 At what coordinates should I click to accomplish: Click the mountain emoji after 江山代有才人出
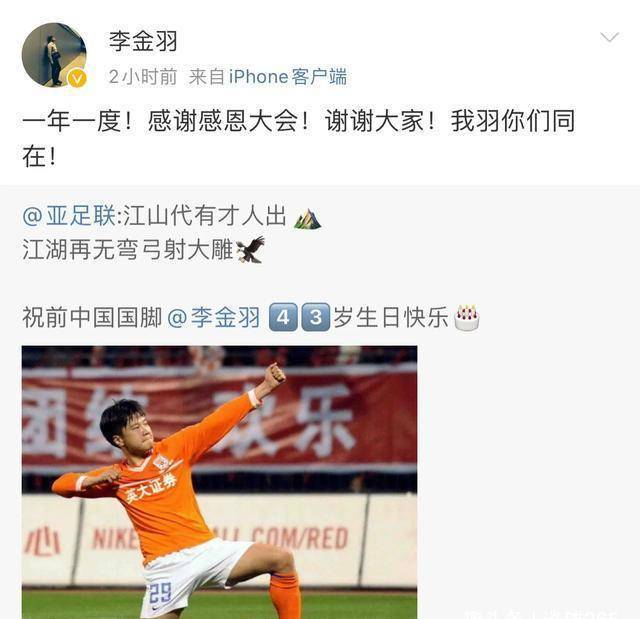click(x=307, y=218)
